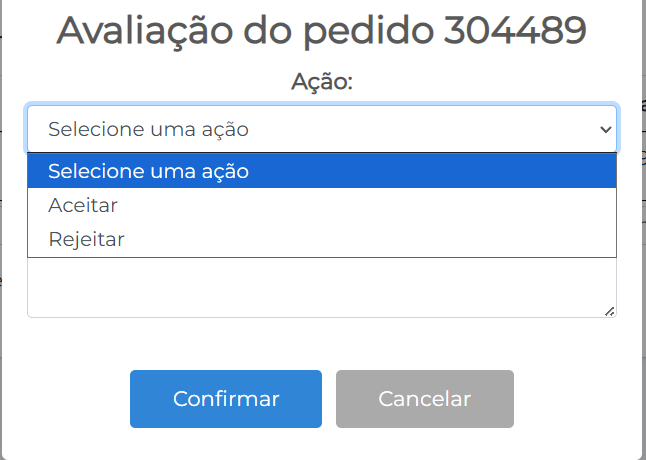This screenshot has height=460, width=646.
Task: Focus the comment text area below the list
Action: (320, 288)
